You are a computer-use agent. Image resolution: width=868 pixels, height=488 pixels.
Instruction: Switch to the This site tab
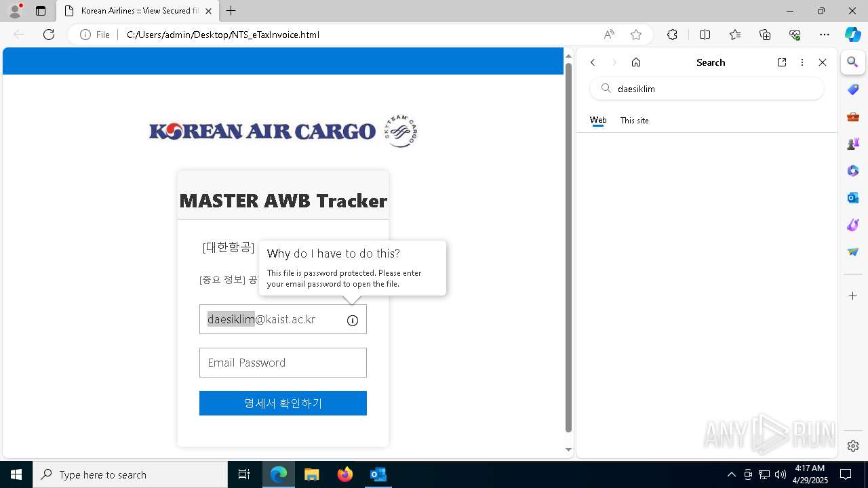[635, 120]
